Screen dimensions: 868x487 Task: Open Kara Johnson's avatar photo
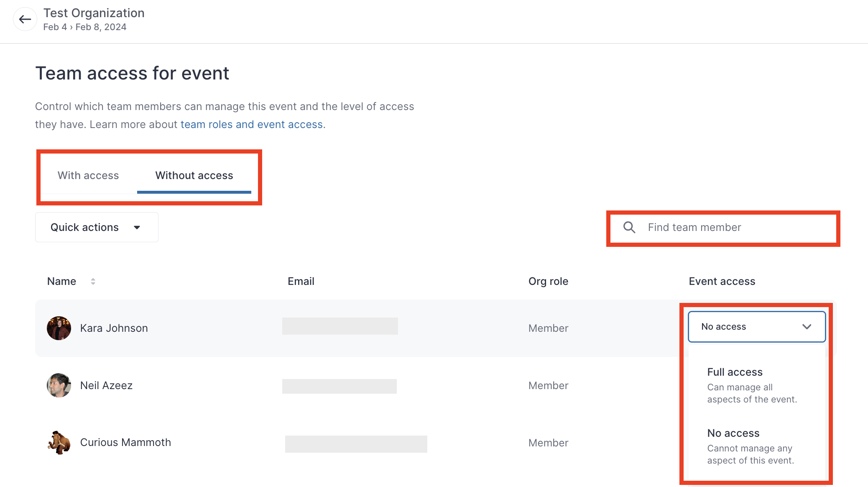click(x=59, y=328)
